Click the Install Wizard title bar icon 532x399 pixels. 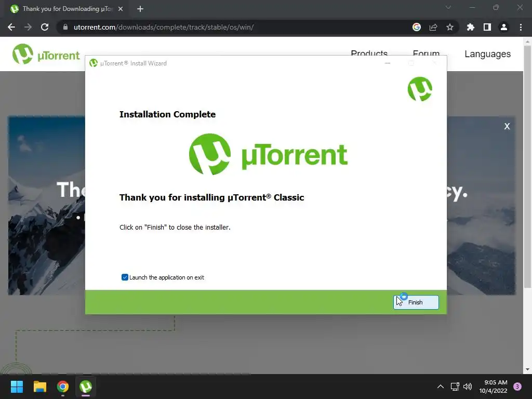coord(94,63)
